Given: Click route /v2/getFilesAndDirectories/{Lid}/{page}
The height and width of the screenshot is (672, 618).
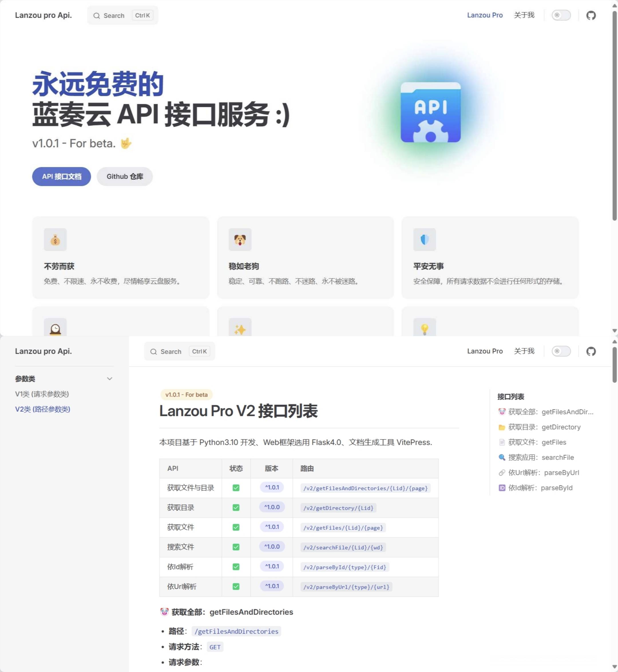Looking at the screenshot, I should point(366,488).
